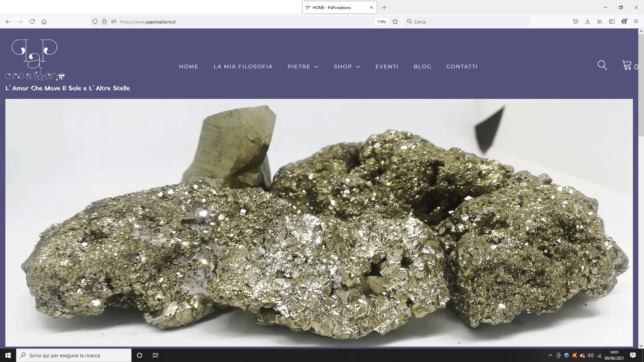Viewport: 644px width, 362px height.
Task: Click the Cerca search field
Action: tap(467, 22)
